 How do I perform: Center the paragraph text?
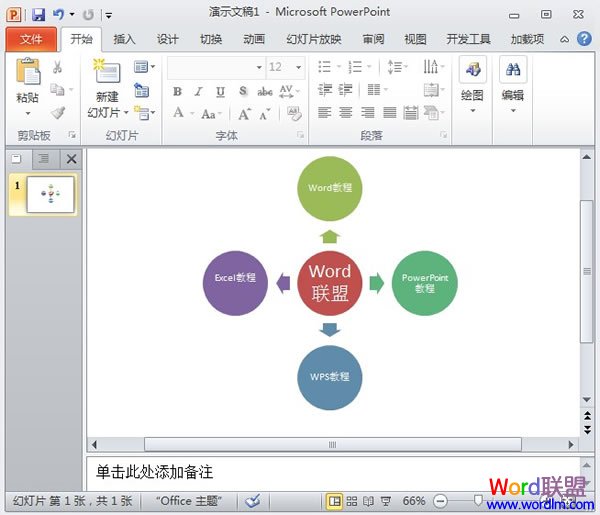tap(346, 112)
